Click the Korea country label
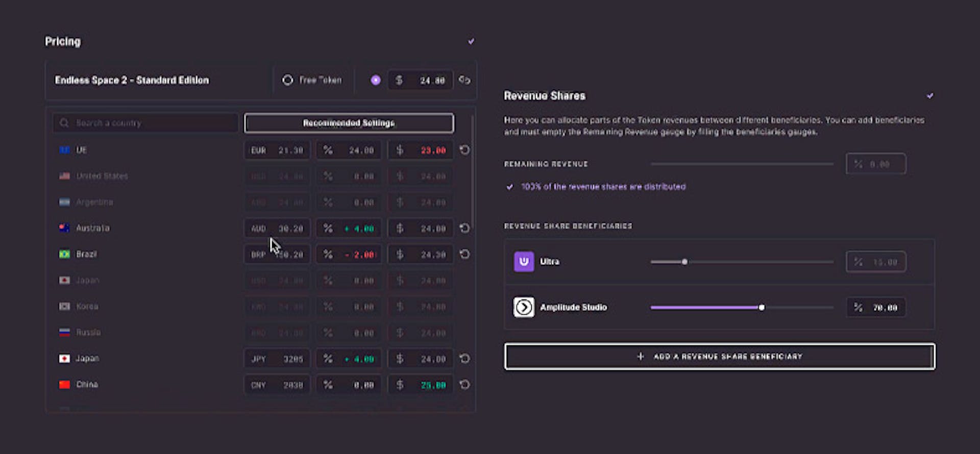 tap(87, 307)
